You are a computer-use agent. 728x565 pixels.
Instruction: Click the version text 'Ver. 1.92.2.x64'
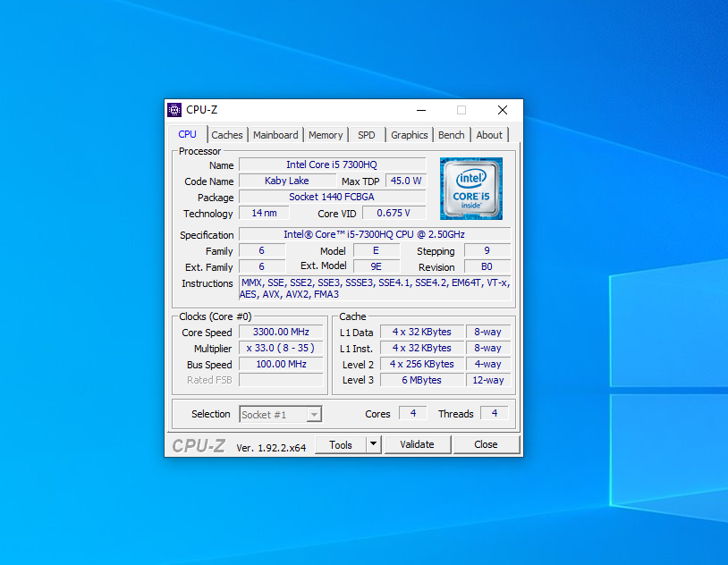coord(271,448)
